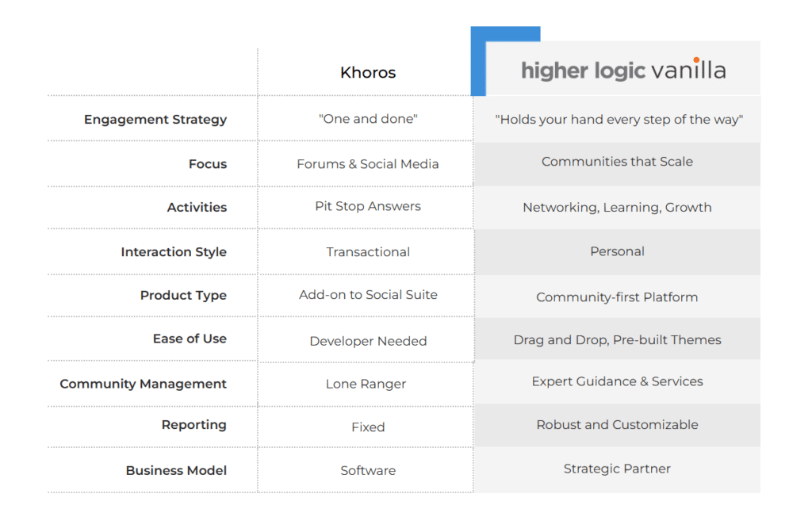Select the Developer Needed cell
The image size is (812, 532).
[x=368, y=341]
